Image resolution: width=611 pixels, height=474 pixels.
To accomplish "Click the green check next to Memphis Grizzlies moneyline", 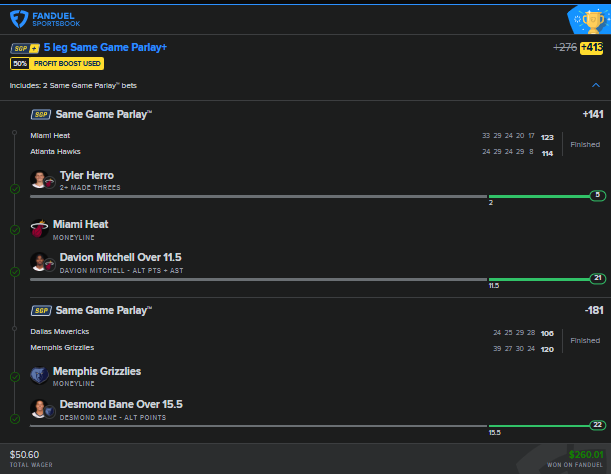I will (15, 377).
